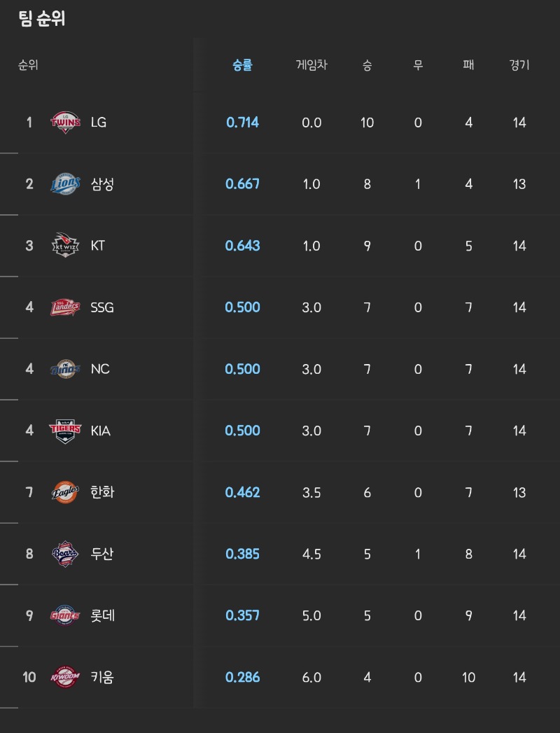Click the 순위 rank column header
The width and height of the screenshot is (560, 733).
pos(28,66)
